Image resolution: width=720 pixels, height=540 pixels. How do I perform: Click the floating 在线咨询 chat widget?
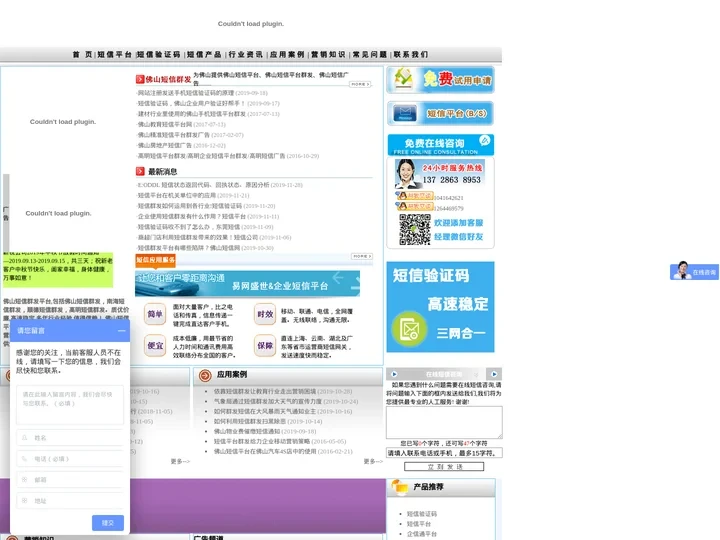(694, 271)
